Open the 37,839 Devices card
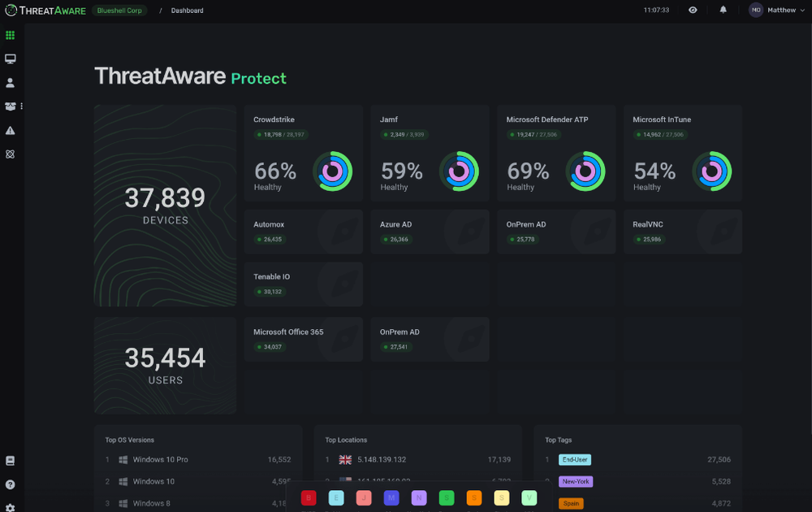 [165, 206]
